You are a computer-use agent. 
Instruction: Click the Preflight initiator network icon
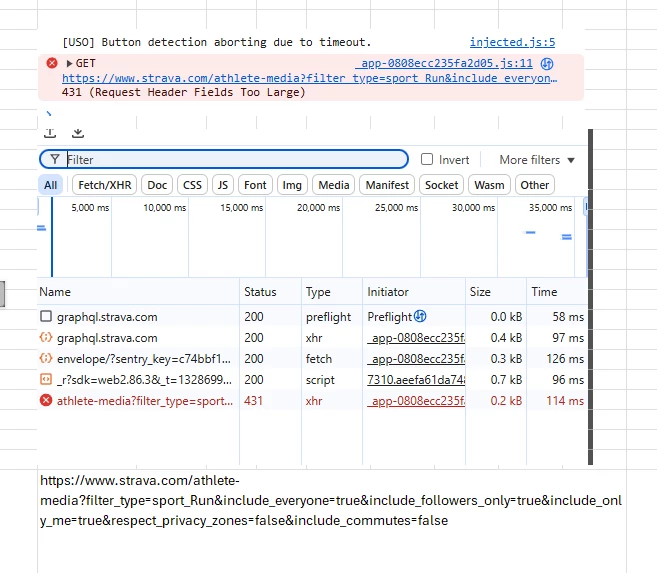420,316
